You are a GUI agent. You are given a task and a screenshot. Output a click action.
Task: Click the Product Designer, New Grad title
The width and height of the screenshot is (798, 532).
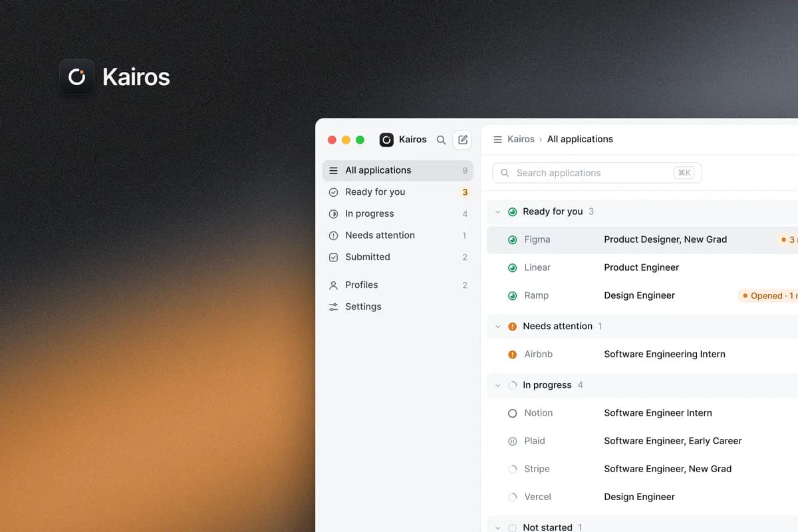665,239
